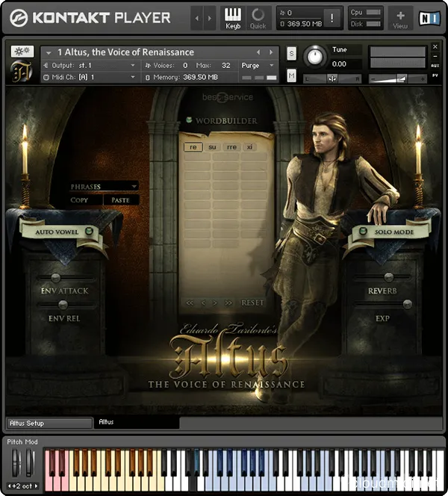Open the instrument name dropdown arrow
This screenshot has width=448, height=496.
48,52
